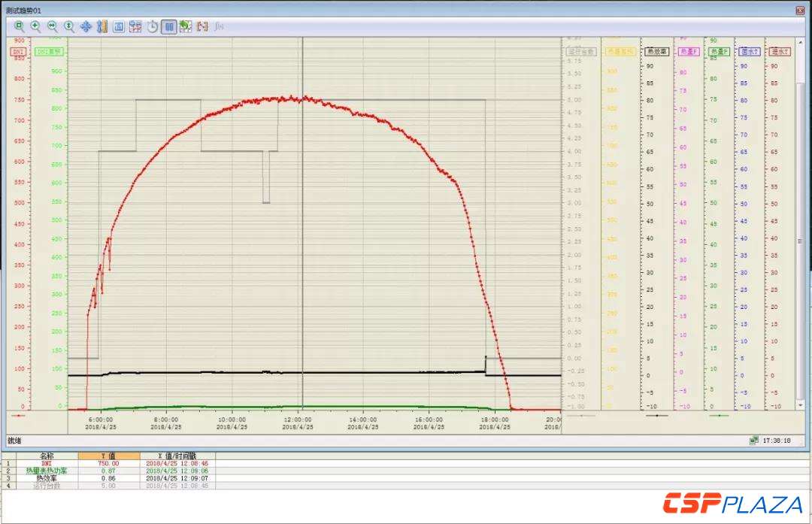Viewport: 812px width, 524px height.
Task: Select the vertical zoom tool
Action: [69, 26]
